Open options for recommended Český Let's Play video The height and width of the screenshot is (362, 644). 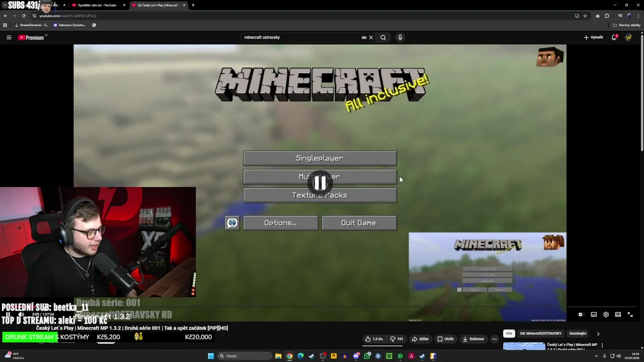[x=602, y=345]
